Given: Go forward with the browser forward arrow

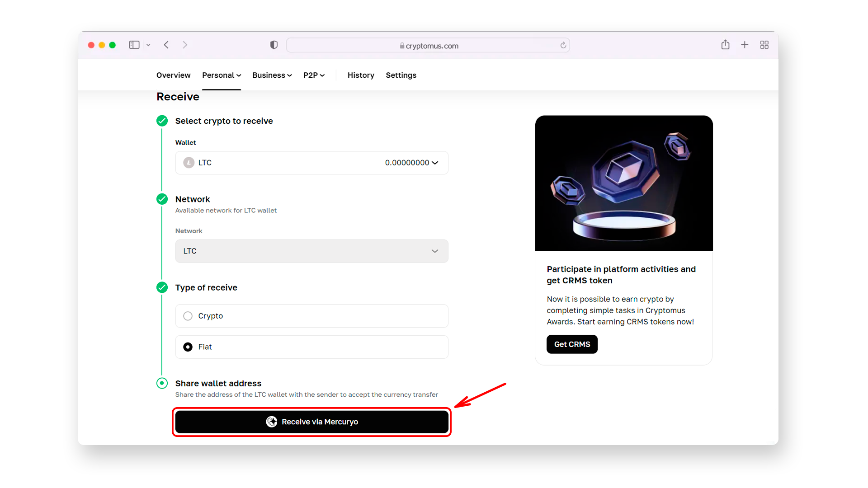Looking at the screenshot, I should pyautogui.click(x=185, y=45).
